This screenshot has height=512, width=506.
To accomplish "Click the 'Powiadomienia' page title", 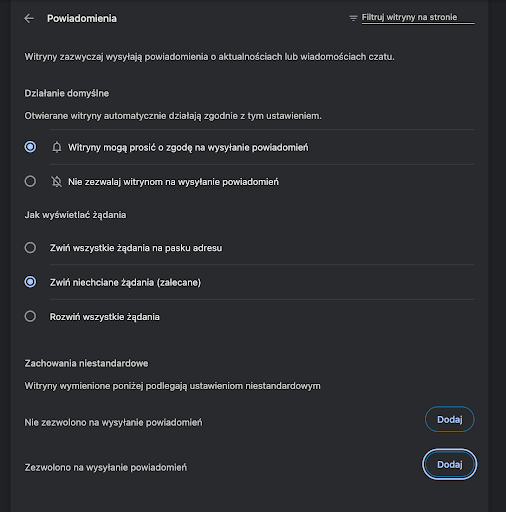I will pos(82,19).
